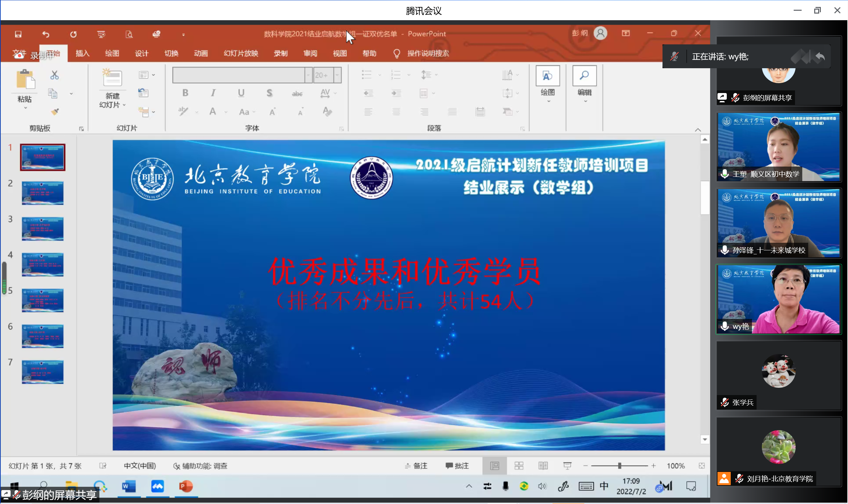This screenshot has height=504, width=848.
Task: Open the font size dropdown arrow
Action: click(x=337, y=75)
